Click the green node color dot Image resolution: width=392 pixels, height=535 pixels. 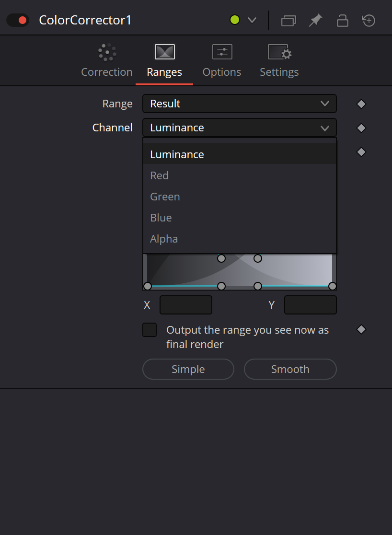click(x=235, y=20)
